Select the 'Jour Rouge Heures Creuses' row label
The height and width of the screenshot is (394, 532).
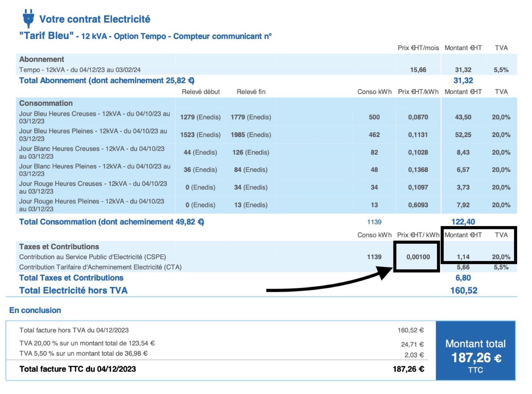[93, 188]
